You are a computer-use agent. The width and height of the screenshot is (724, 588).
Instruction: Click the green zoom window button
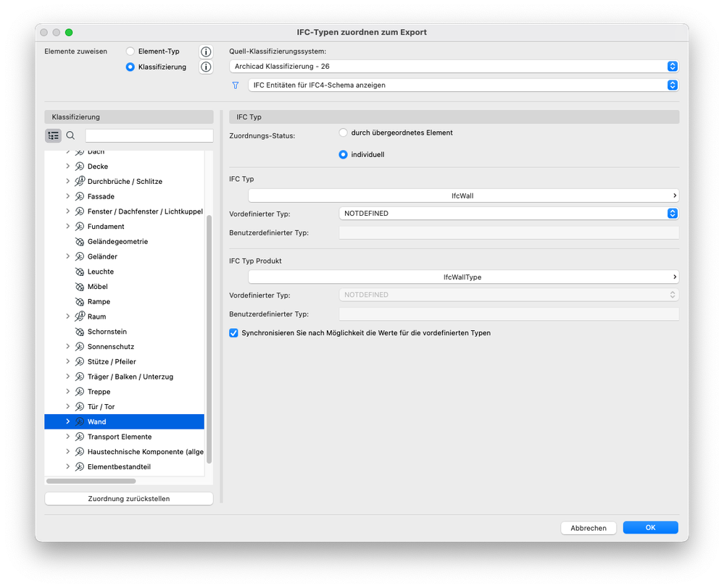(x=69, y=33)
